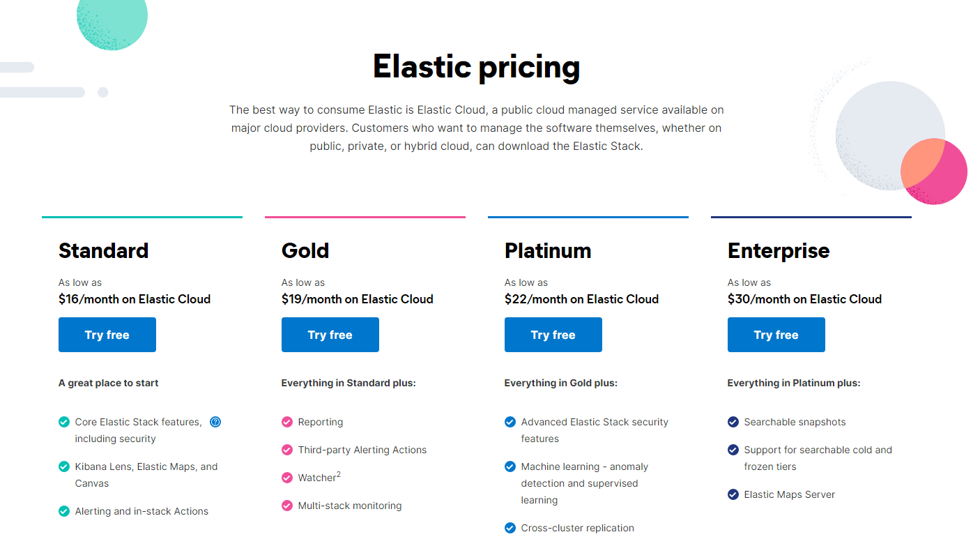Click the checkmark next to Reporting
The height and width of the screenshot is (546, 980).
[x=286, y=421]
